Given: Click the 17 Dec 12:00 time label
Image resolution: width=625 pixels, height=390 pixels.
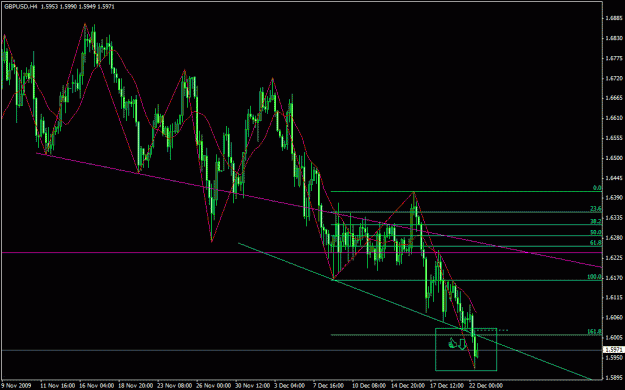Looking at the screenshot, I should click(446, 386).
